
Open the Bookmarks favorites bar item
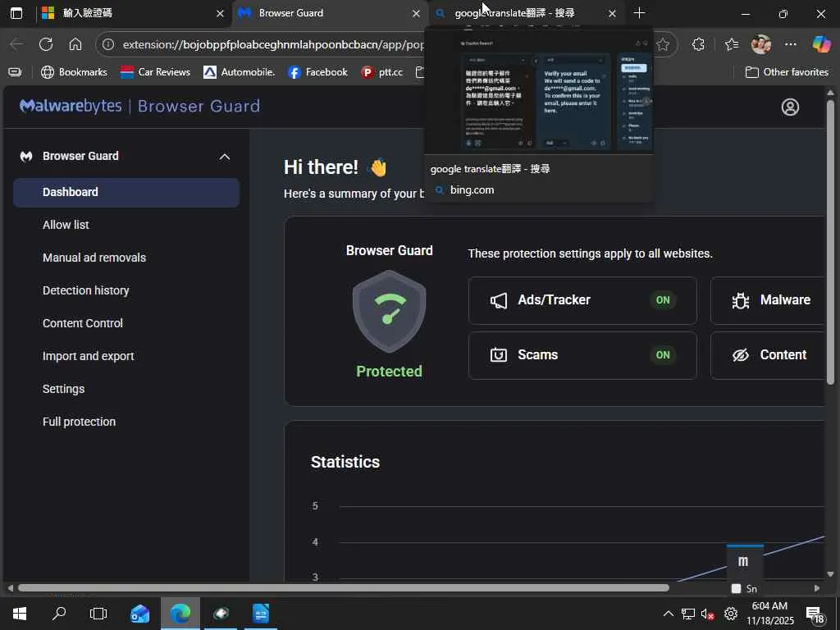point(75,72)
